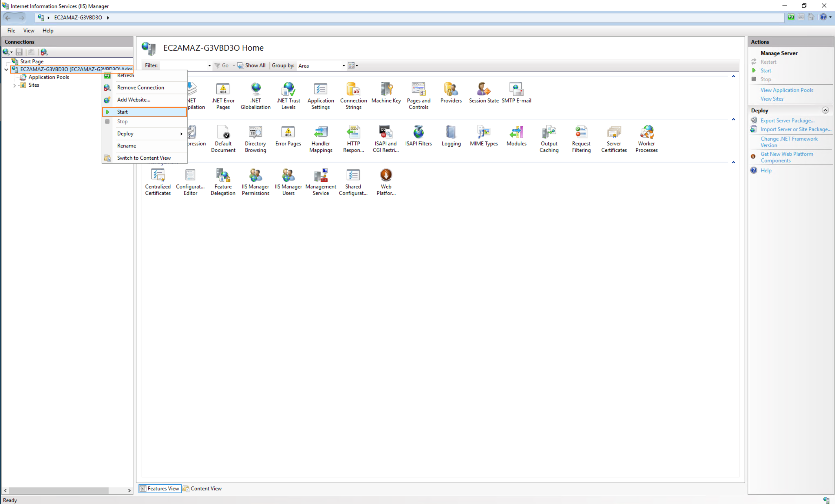Open the Server Certificates feature
835x504 pixels.
[614, 139]
